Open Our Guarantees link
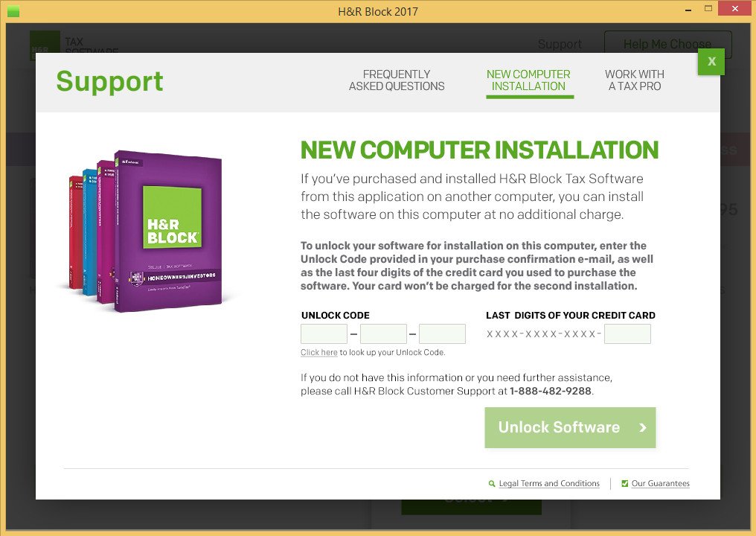The height and width of the screenshot is (536, 756). pos(660,483)
